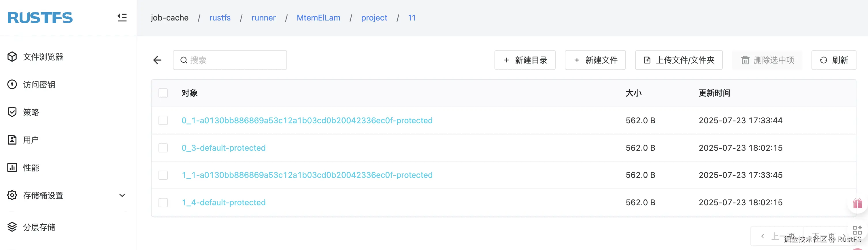Image resolution: width=868 pixels, height=250 pixels.
Task: Navigate to the MtemElLam breadcrumb
Action: (318, 18)
